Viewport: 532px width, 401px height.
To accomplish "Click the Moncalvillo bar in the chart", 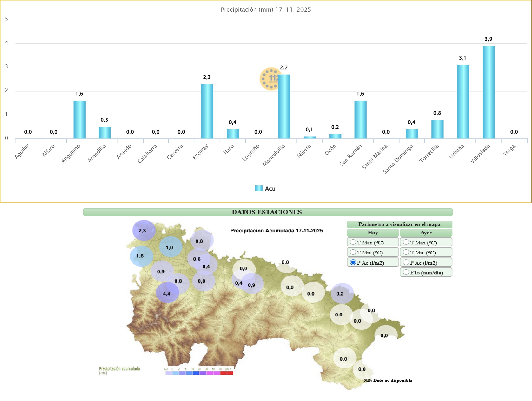I will click(x=284, y=106).
